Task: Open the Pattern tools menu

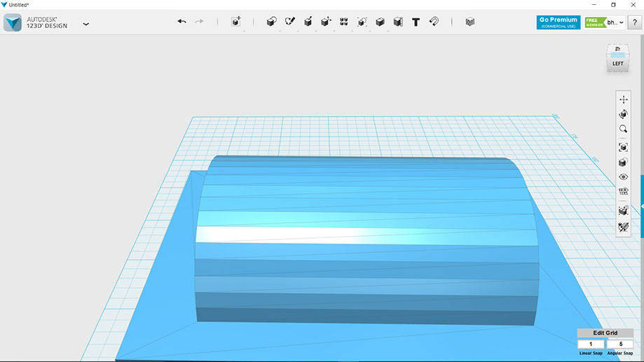Action: [344, 22]
